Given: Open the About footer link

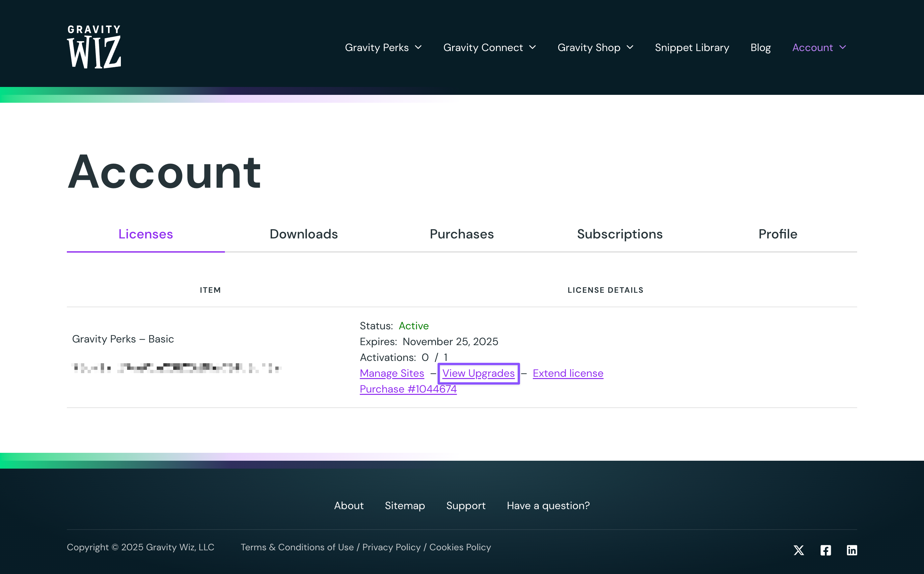Looking at the screenshot, I should coord(348,506).
